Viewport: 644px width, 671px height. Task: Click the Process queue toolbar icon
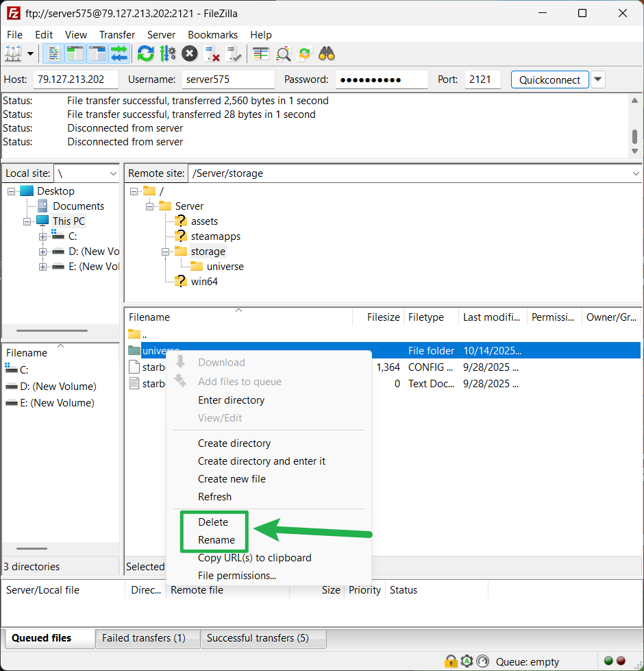(x=168, y=53)
